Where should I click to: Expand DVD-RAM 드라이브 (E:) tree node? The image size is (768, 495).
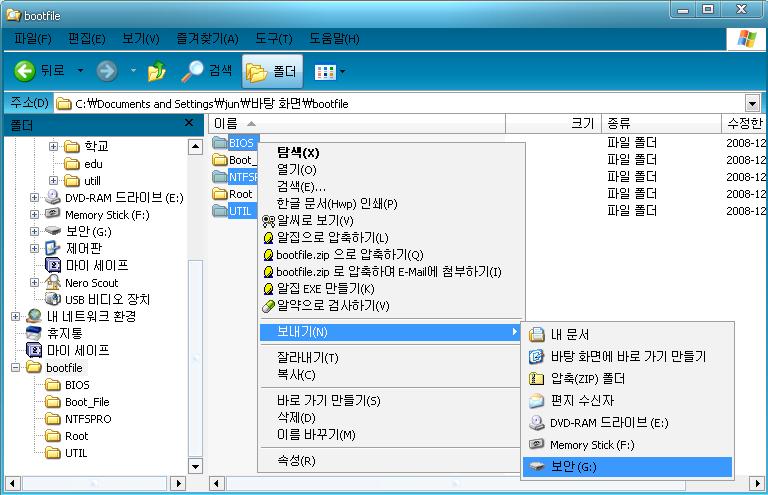[x=35, y=197]
